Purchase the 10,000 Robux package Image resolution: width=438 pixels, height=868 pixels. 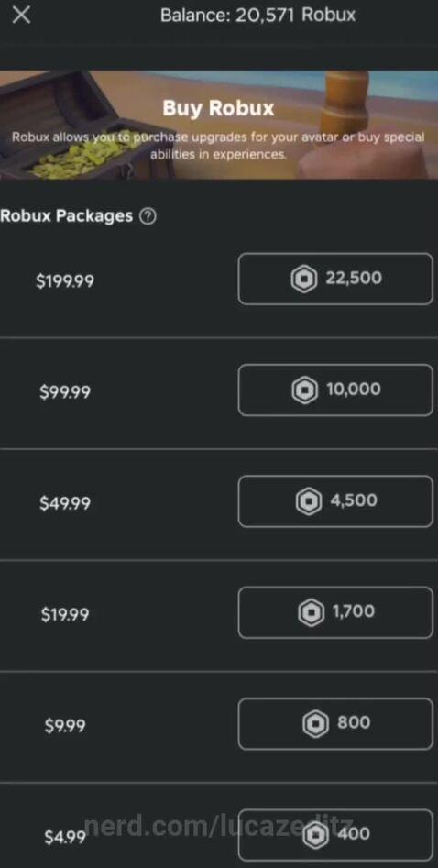[335, 390]
